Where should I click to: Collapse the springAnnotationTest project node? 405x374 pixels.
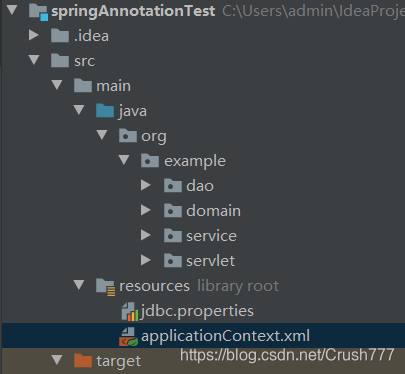12,10
